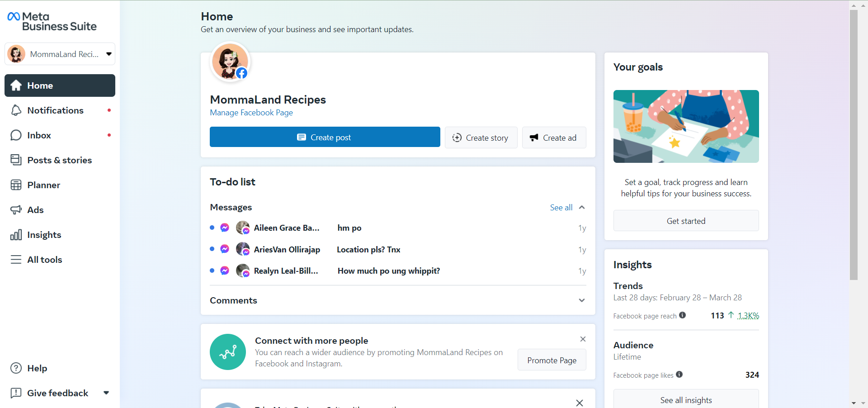
Task: Click the scrollbar up arrow
Action: coord(854,5)
